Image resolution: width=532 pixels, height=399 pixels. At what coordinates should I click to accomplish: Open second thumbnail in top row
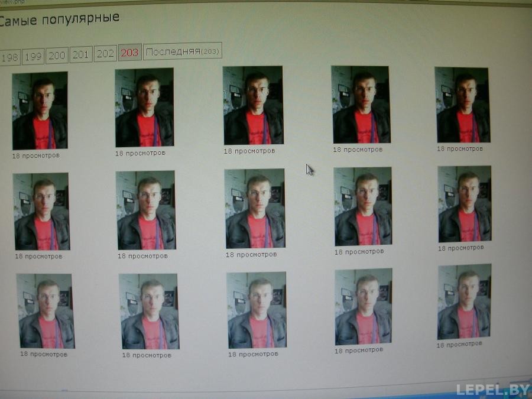pos(145,107)
